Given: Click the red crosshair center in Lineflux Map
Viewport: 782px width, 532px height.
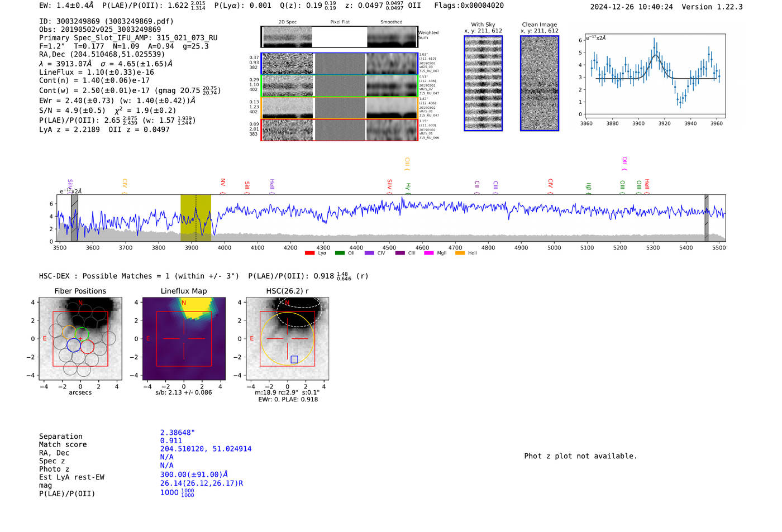Looking at the screenshot, I should (184, 338).
